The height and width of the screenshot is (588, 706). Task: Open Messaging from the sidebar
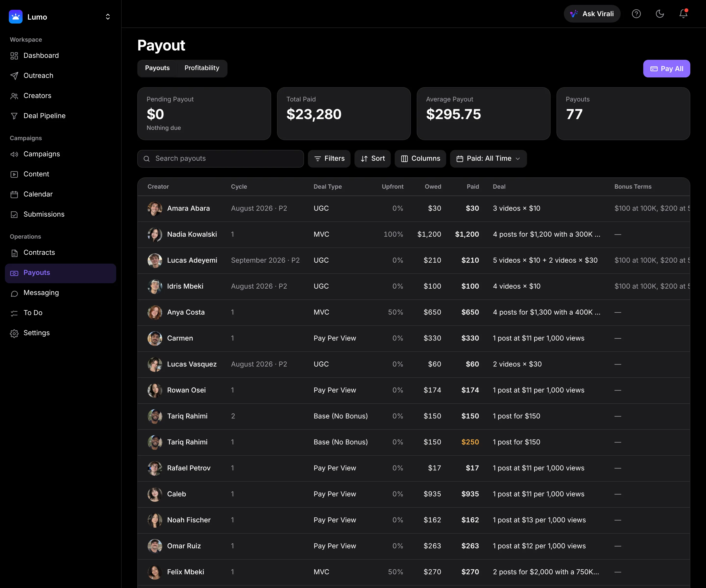(x=61, y=293)
